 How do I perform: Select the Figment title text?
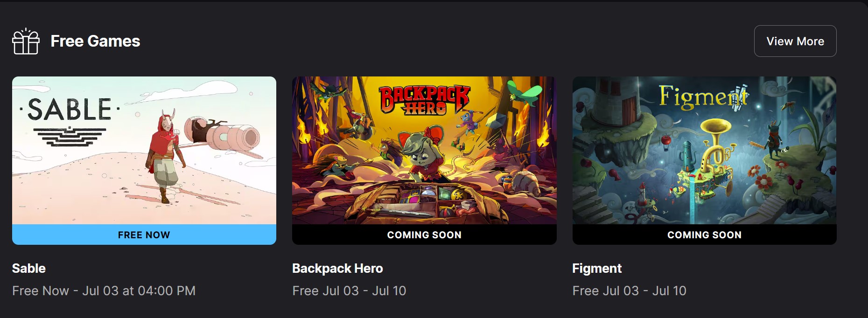tap(597, 269)
